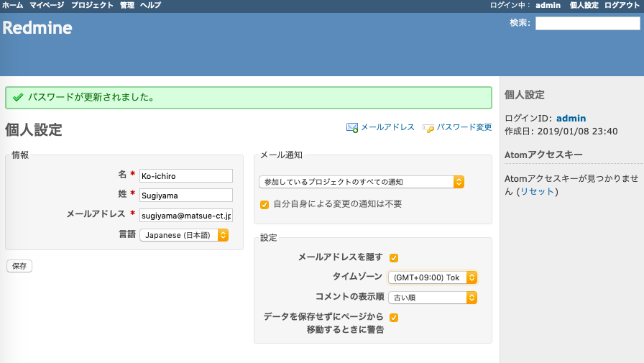Open the マイページ menu item
Image resolution: width=644 pixels, height=363 pixels.
(x=47, y=5)
